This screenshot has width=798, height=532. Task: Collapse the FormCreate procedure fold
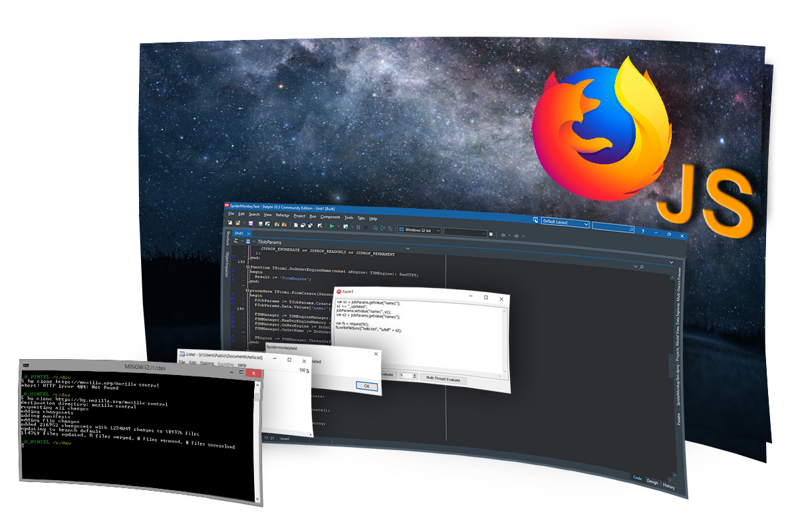(x=247, y=291)
